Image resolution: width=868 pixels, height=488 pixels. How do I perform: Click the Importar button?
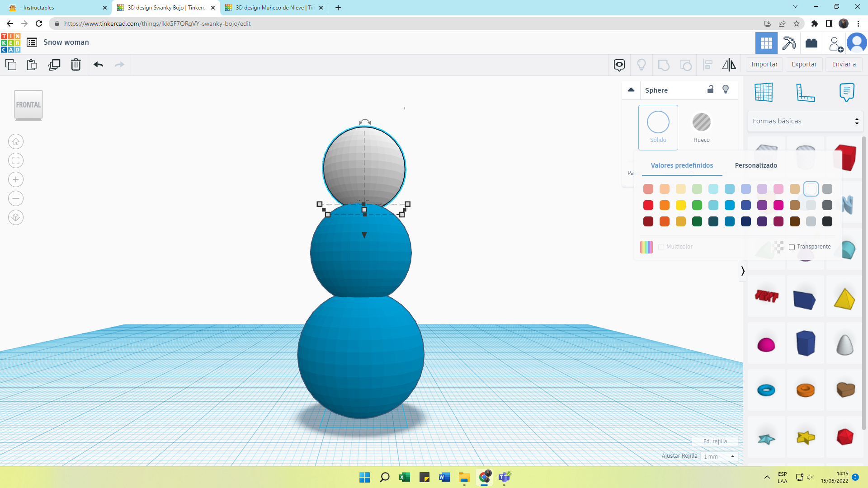764,64
